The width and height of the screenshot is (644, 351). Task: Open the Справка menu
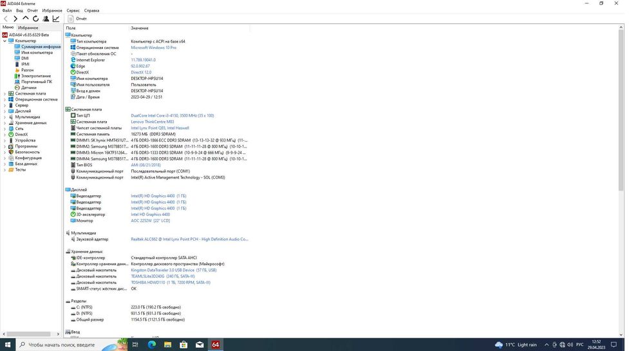[91, 11]
